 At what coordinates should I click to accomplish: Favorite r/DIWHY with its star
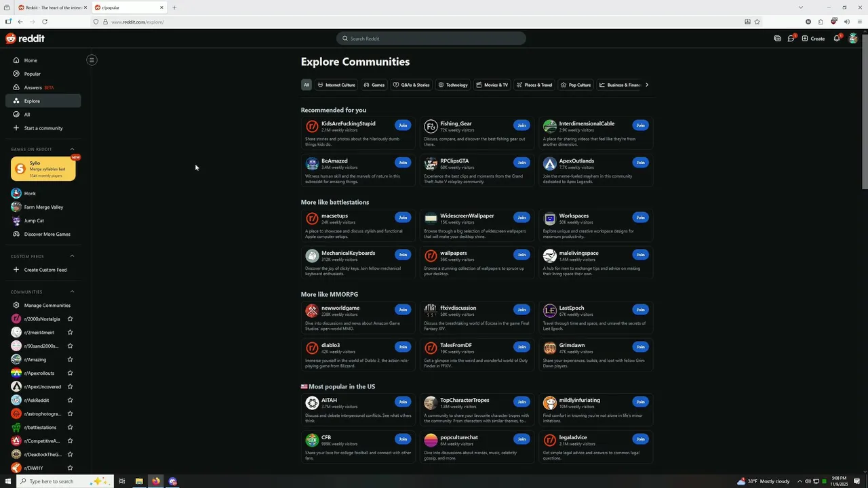coord(70,468)
